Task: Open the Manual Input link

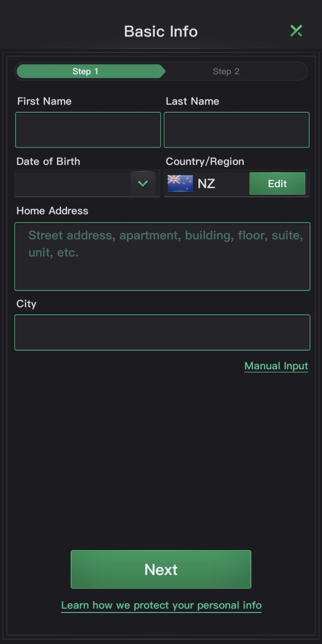Action: [276, 366]
